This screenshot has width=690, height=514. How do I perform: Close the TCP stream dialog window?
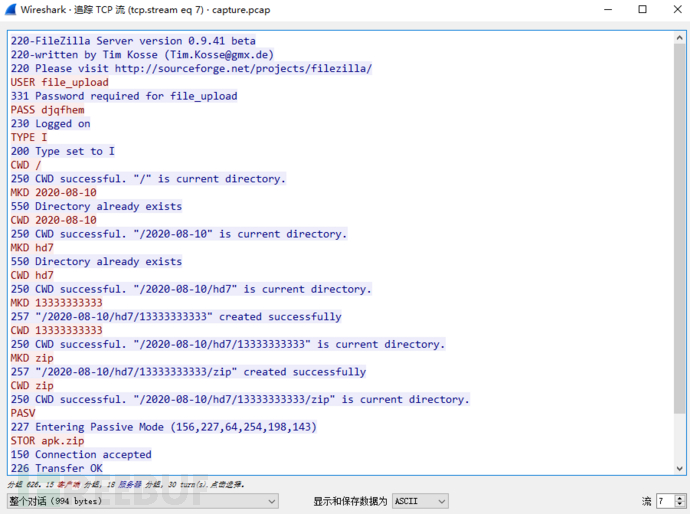(678, 10)
